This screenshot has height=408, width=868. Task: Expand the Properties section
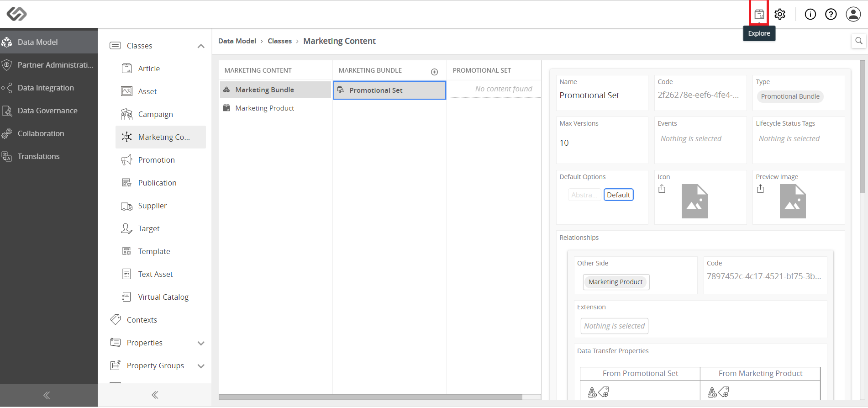tap(201, 343)
